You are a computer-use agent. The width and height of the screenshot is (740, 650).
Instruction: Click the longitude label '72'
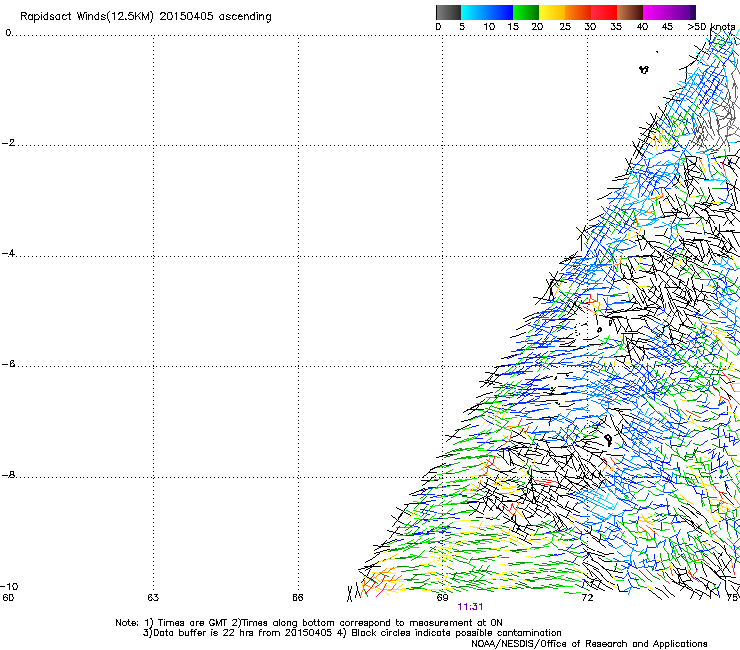pyautogui.click(x=587, y=598)
